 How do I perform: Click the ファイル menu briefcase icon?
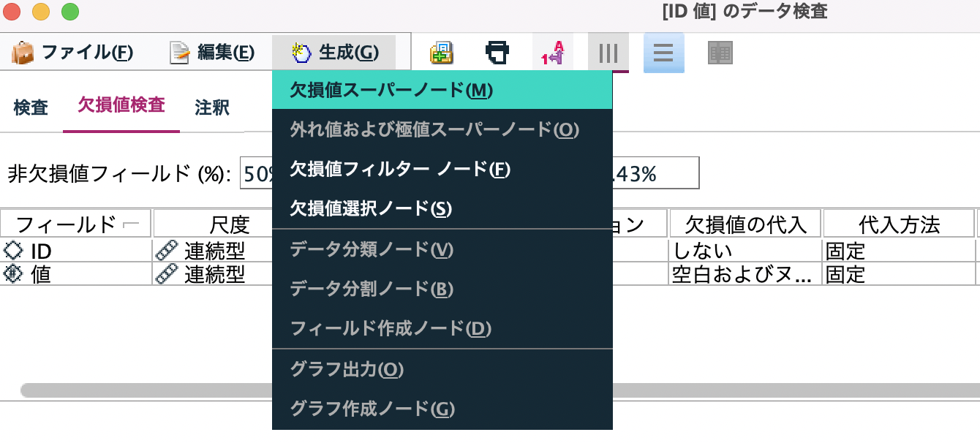(22, 52)
